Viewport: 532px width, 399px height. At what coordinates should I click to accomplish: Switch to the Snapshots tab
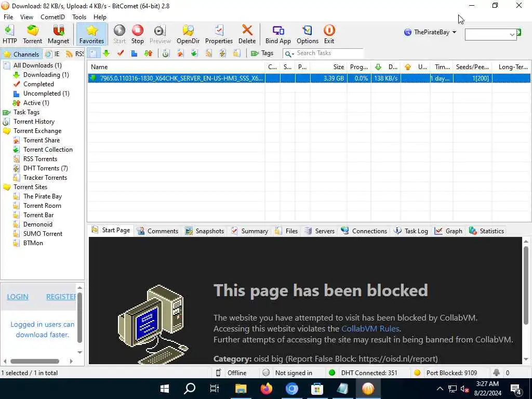click(x=205, y=231)
